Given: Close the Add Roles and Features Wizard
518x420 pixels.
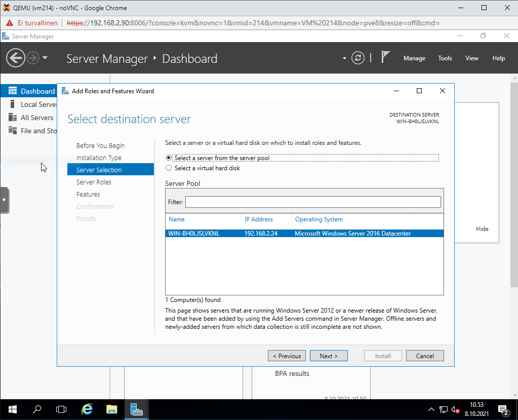Looking at the screenshot, I should point(443,91).
